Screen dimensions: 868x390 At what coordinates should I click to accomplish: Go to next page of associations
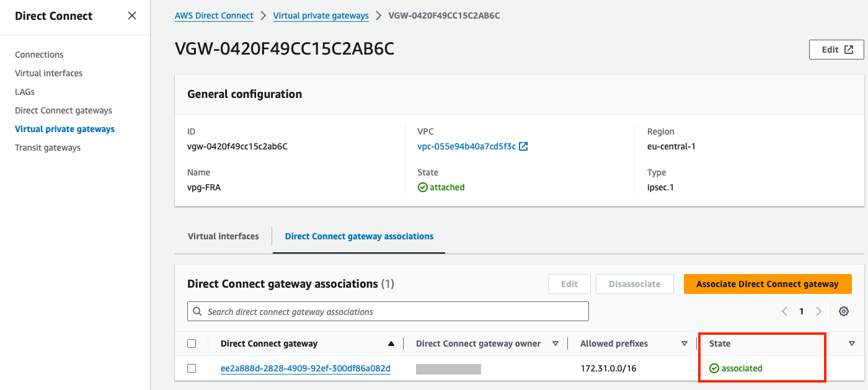818,311
